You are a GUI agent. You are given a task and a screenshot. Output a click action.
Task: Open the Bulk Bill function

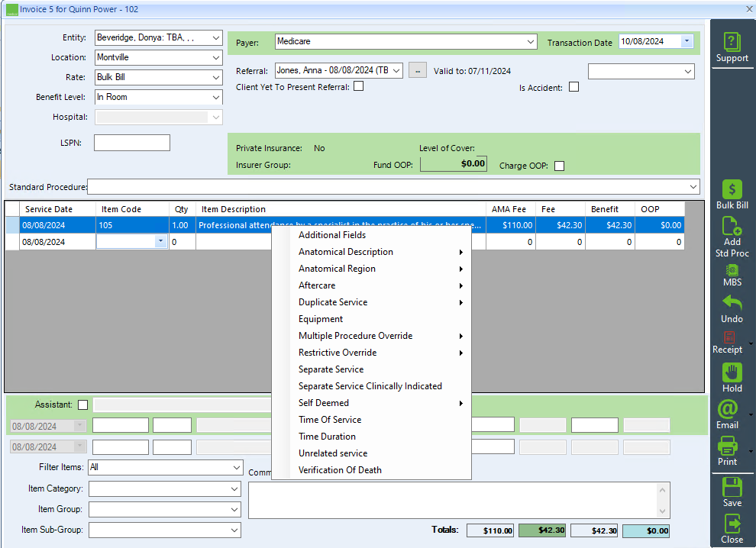click(731, 192)
